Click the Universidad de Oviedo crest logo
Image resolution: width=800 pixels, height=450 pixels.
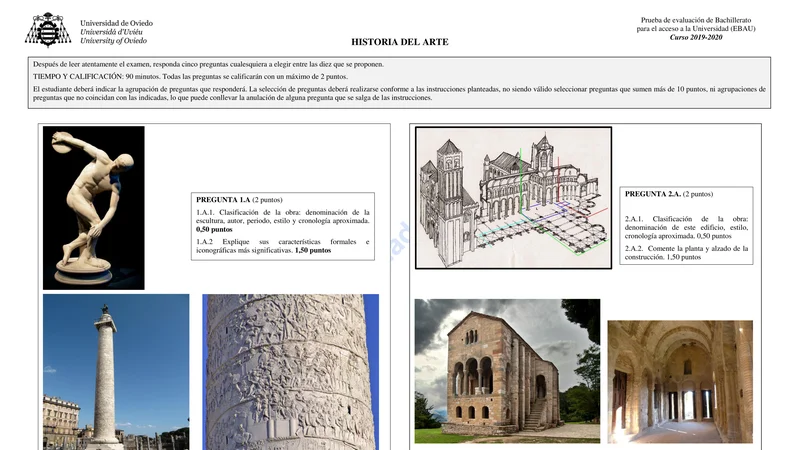click(x=47, y=29)
